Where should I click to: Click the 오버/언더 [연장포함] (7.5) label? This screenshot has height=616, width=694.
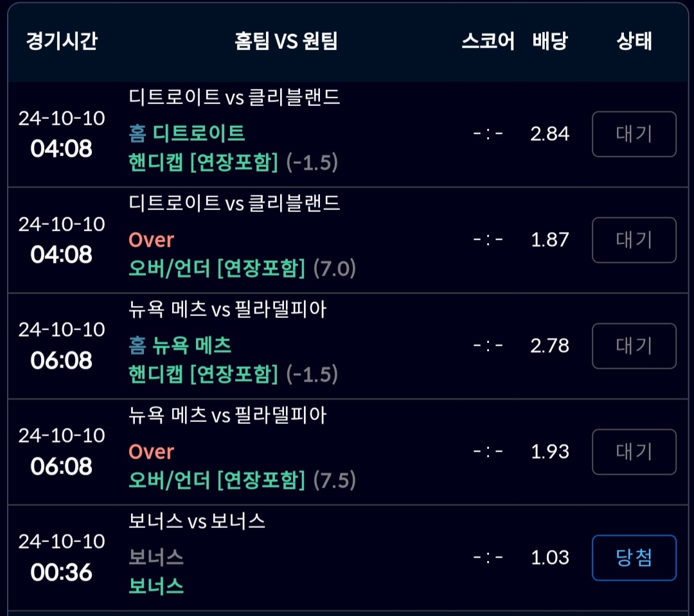(x=242, y=480)
